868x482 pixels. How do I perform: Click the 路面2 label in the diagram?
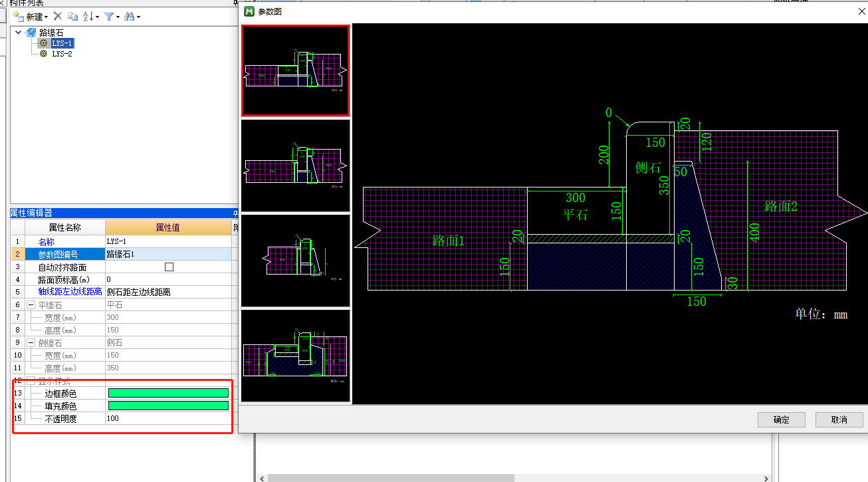780,206
